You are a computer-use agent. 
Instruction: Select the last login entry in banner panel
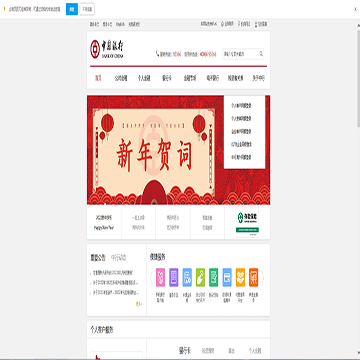(241, 157)
